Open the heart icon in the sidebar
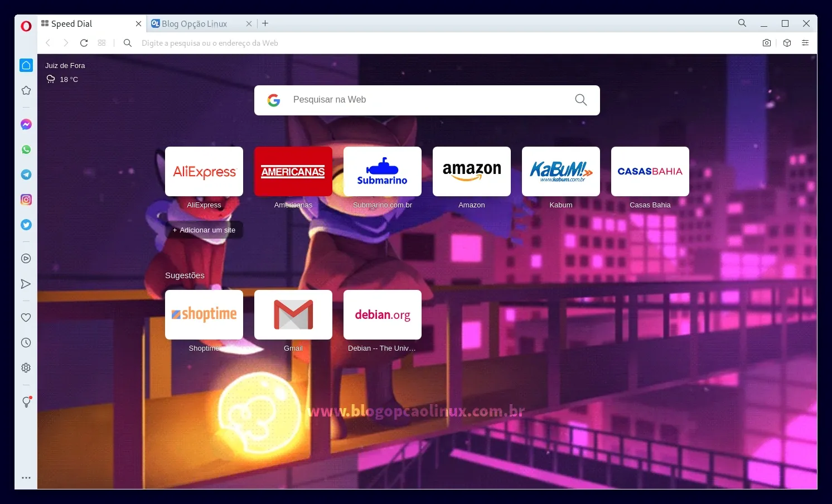 (26, 318)
